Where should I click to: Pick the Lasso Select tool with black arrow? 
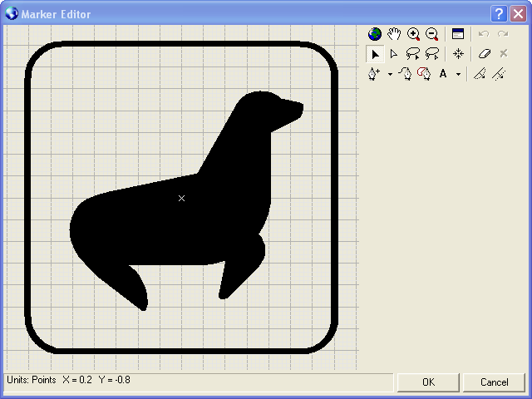[x=413, y=53]
